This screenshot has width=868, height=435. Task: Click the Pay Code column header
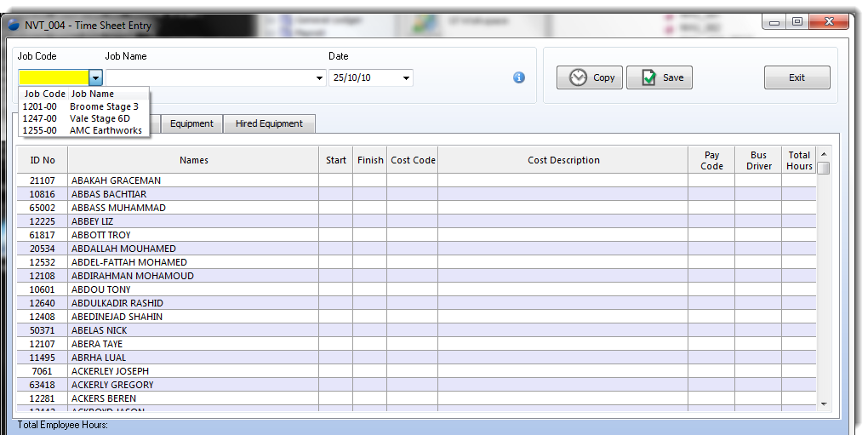711,160
